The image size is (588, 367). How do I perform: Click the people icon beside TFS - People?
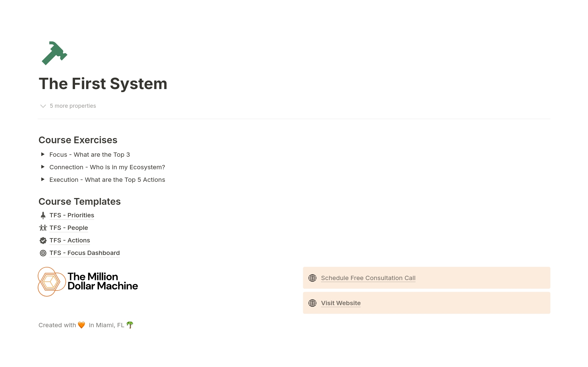pos(43,228)
